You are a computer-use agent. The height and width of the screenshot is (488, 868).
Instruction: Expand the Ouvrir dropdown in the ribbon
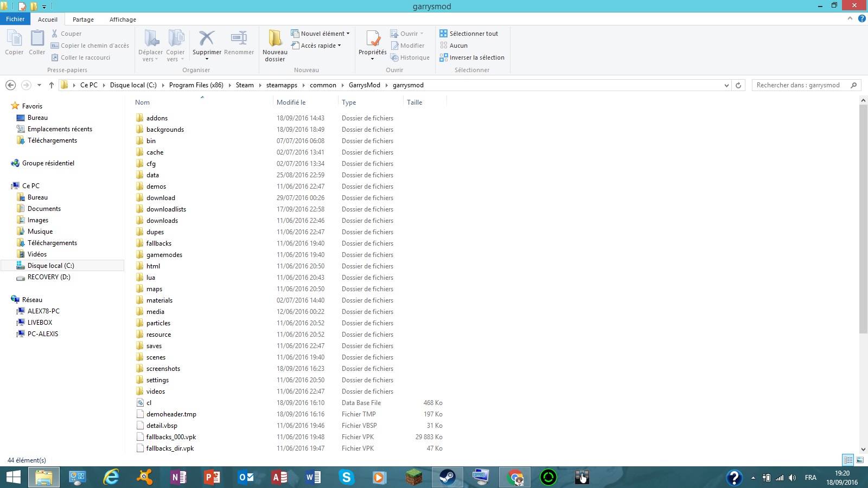tap(422, 34)
